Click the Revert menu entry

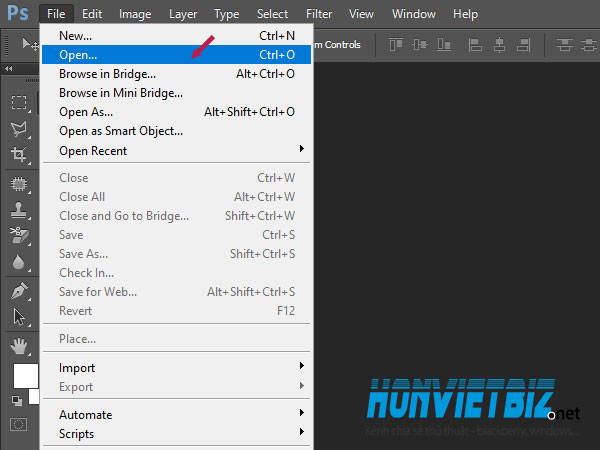(176, 311)
